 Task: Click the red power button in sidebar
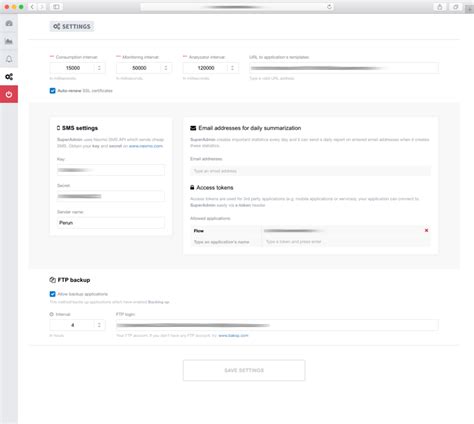(9, 94)
